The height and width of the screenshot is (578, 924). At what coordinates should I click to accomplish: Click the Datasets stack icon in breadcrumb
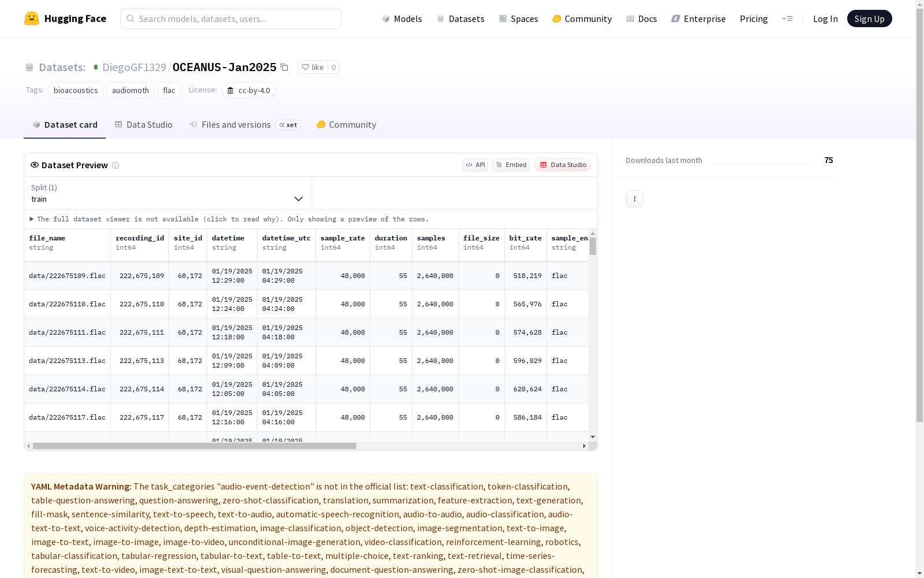(29, 67)
